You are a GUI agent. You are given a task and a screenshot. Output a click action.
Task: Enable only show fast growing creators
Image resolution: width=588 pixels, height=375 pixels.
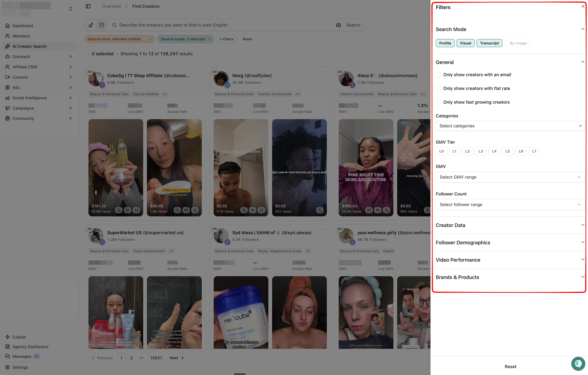[x=438, y=102]
